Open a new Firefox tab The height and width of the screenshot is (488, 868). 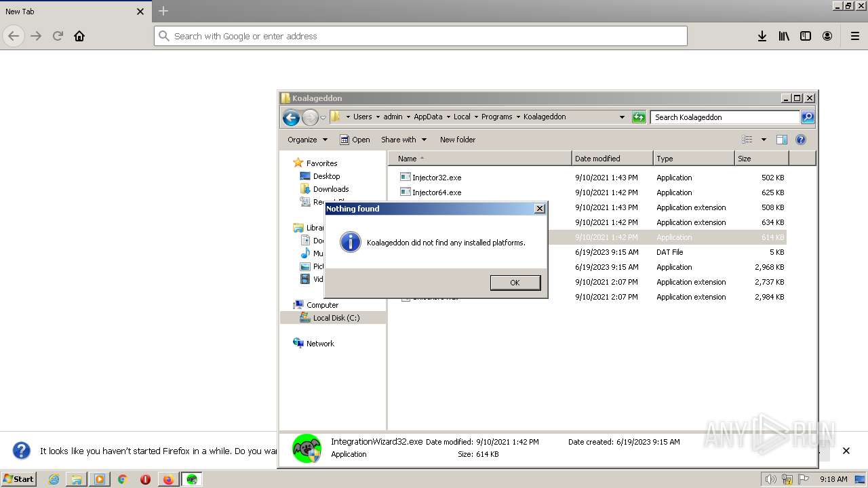[163, 11]
